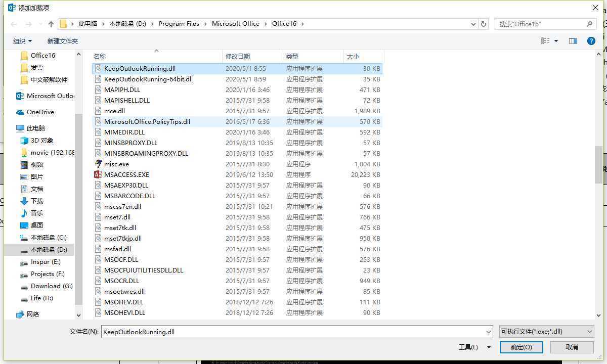Expand the chevron after Program Files

(206, 24)
